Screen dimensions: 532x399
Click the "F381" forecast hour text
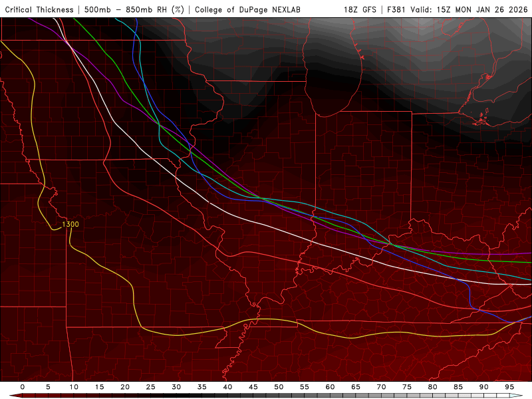pos(397,9)
